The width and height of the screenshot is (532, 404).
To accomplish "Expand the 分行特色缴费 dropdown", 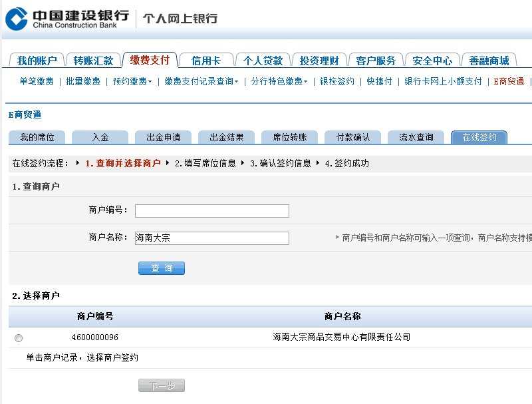I will click(279, 81).
